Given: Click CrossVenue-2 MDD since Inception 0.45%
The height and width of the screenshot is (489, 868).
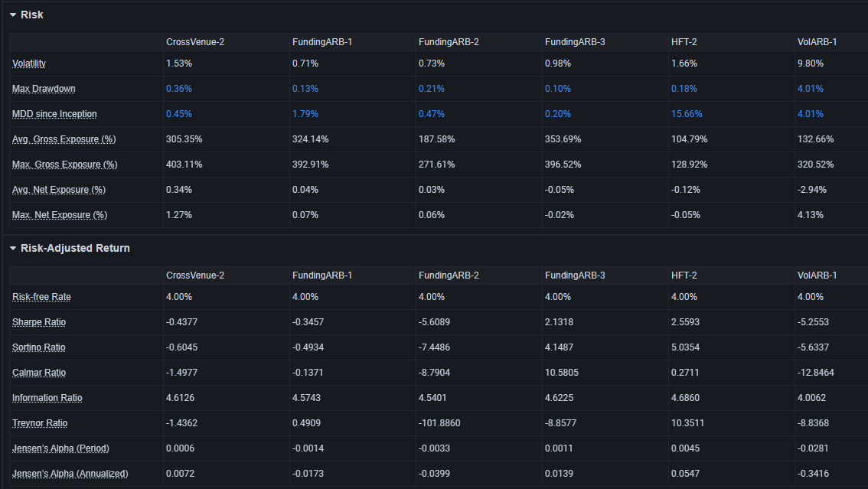Looking at the screenshot, I should (179, 114).
